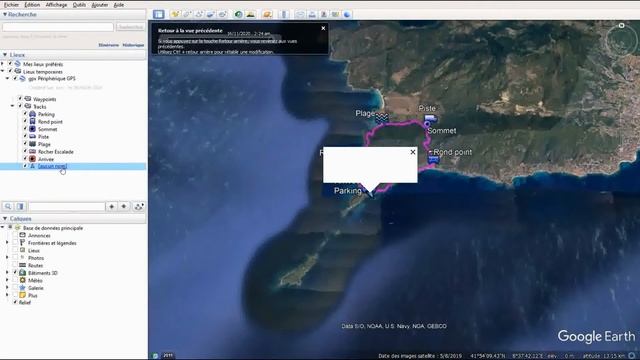Viewport: 640px width, 360px height.
Task: Click the Sommet icon in Lieux tree
Action: [32, 129]
